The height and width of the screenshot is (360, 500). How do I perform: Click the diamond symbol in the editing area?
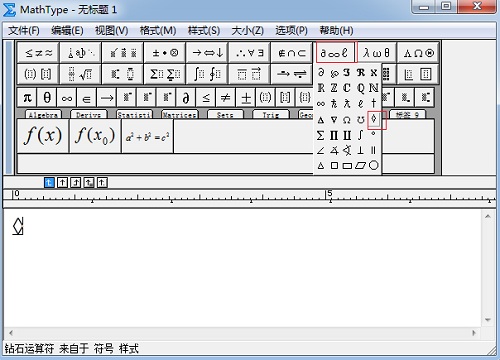point(18,226)
